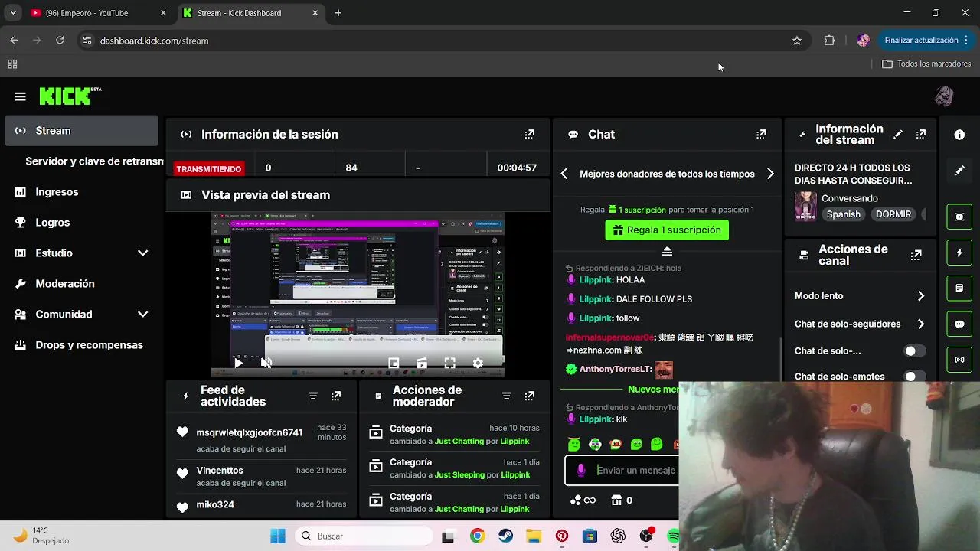
Task: Filter the Acciones de moderador list
Action: [506, 396]
